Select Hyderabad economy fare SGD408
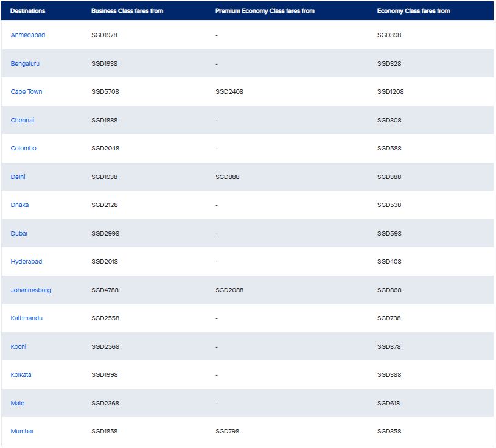The width and height of the screenshot is (496, 448). (x=389, y=262)
